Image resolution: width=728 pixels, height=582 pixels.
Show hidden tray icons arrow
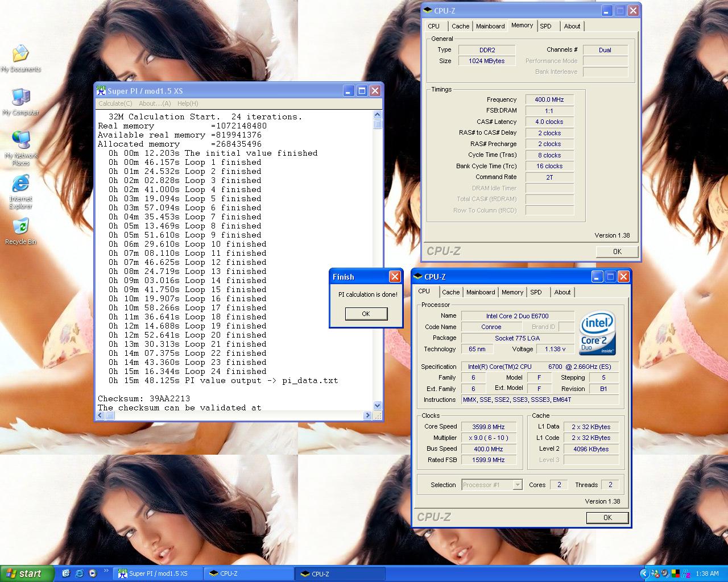pyautogui.click(x=644, y=573)
